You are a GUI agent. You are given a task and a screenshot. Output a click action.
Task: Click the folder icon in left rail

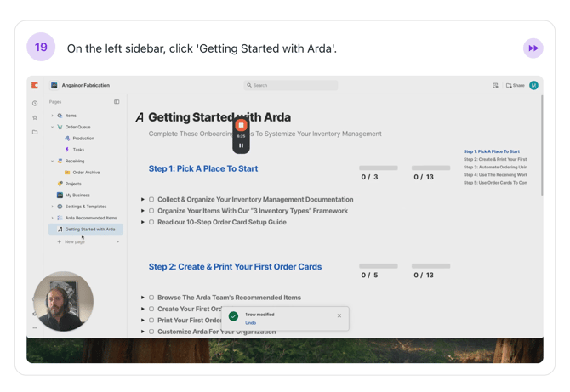pos(35,132)
